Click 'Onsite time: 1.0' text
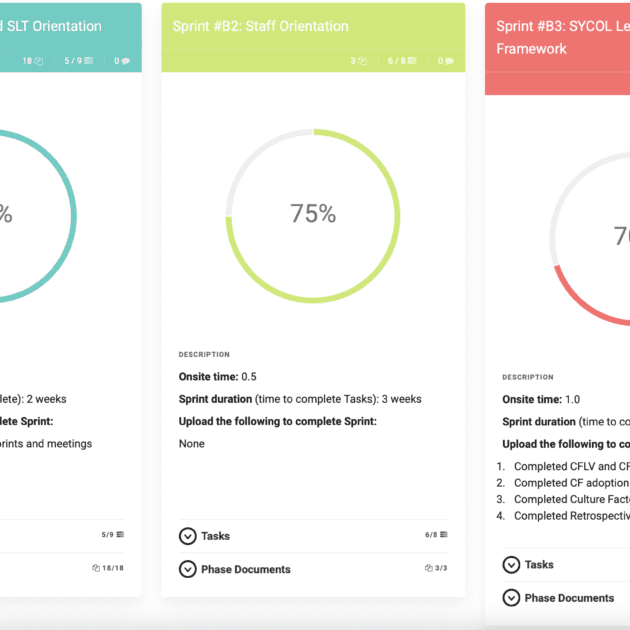The image size is (630, 630). pos(541,399)
